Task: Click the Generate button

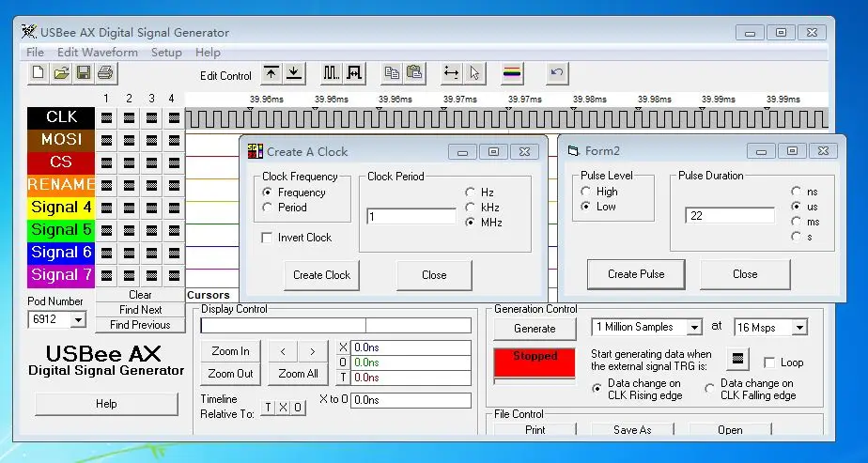Action: [535, 329]
